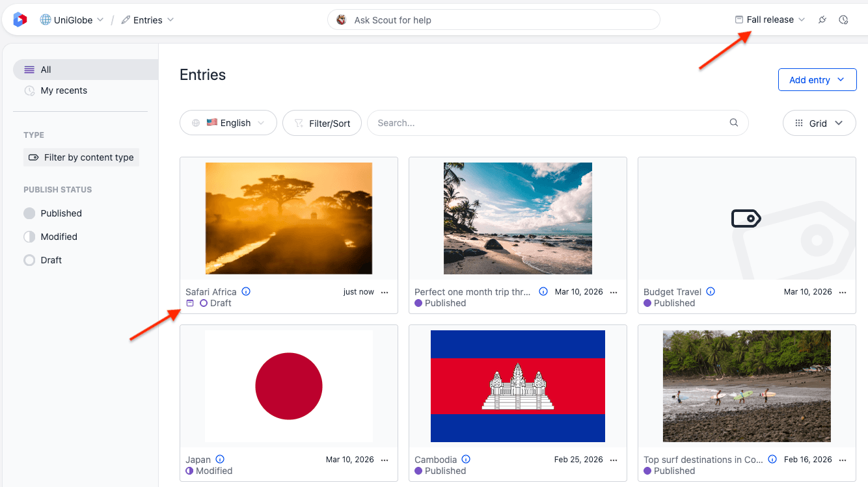Viewport: 868px width, 487px height.
Task: Click Draft status on Safari Africa card
Action: coord(215,303)
